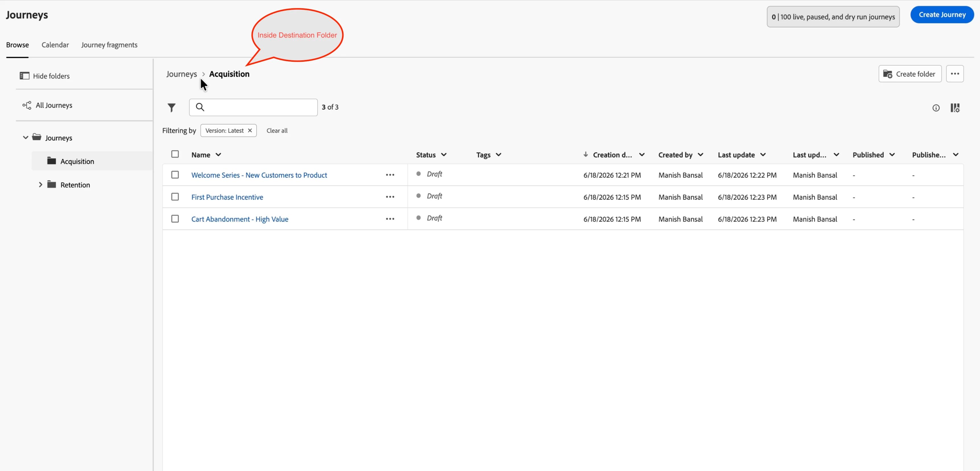Check the First Purchase Incentive checkbox

(175, 197)
